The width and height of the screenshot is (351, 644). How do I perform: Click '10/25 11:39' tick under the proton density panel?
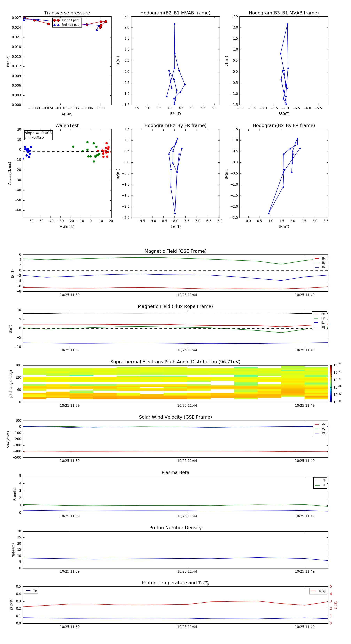[70, 571]
